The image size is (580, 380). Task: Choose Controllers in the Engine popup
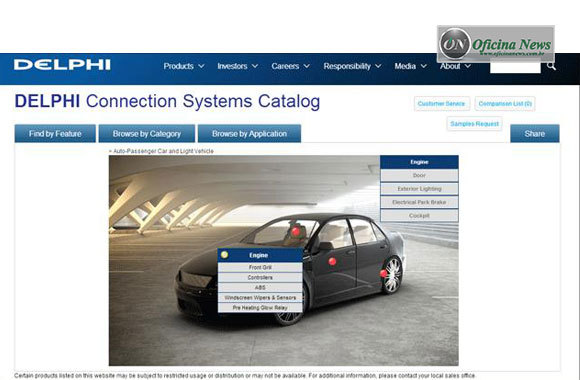[x=260, y=277]
